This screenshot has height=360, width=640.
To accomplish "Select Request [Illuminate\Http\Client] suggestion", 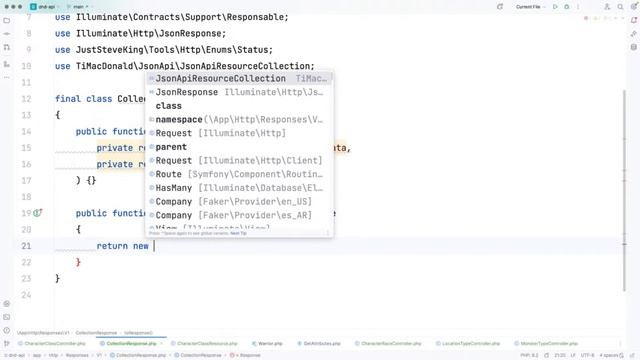I will click(239, 160).
